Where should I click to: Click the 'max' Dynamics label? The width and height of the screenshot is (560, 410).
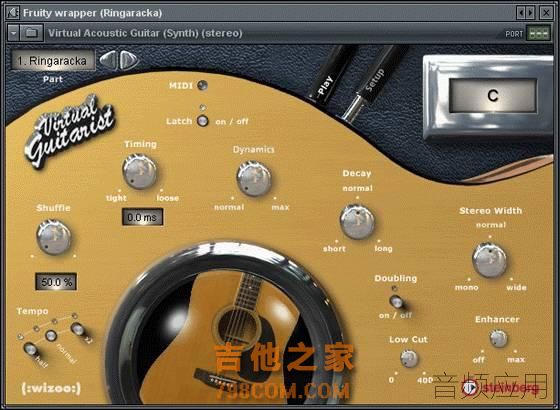280,207
